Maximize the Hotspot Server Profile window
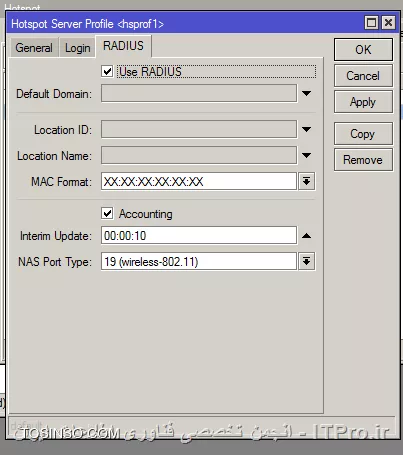 pos(371,23)
